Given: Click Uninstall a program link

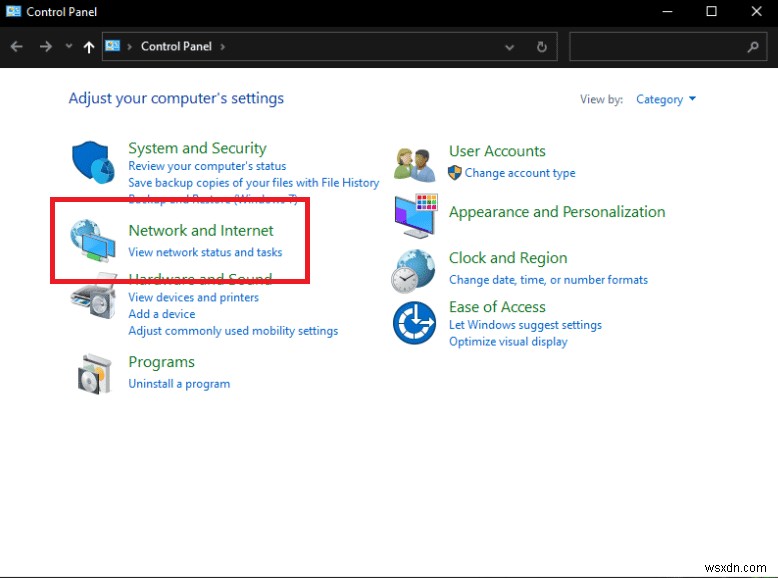Looking at the screenshot, I should click(x=179, y=384).
